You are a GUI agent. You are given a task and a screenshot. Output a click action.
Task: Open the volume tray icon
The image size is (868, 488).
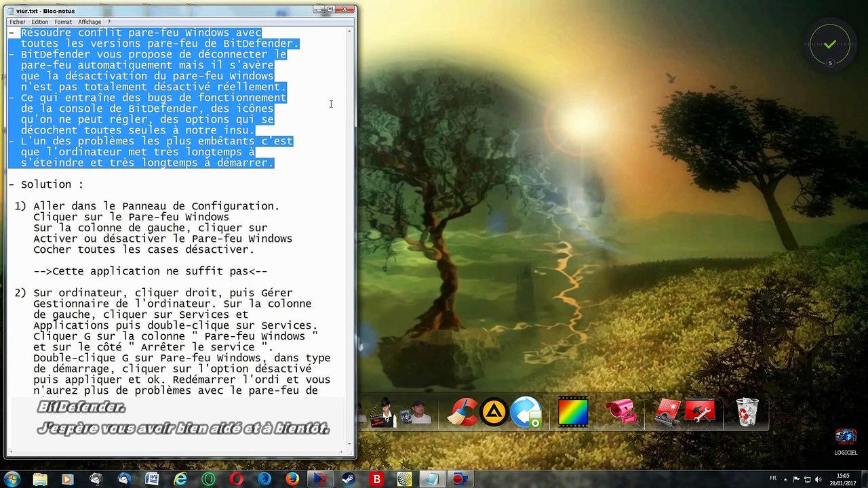pos(818,479)
